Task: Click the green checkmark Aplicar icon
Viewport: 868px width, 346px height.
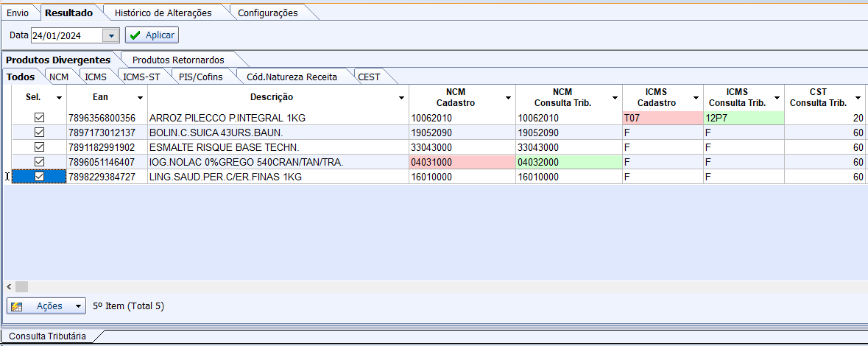Action: click(x=135, y=35)
